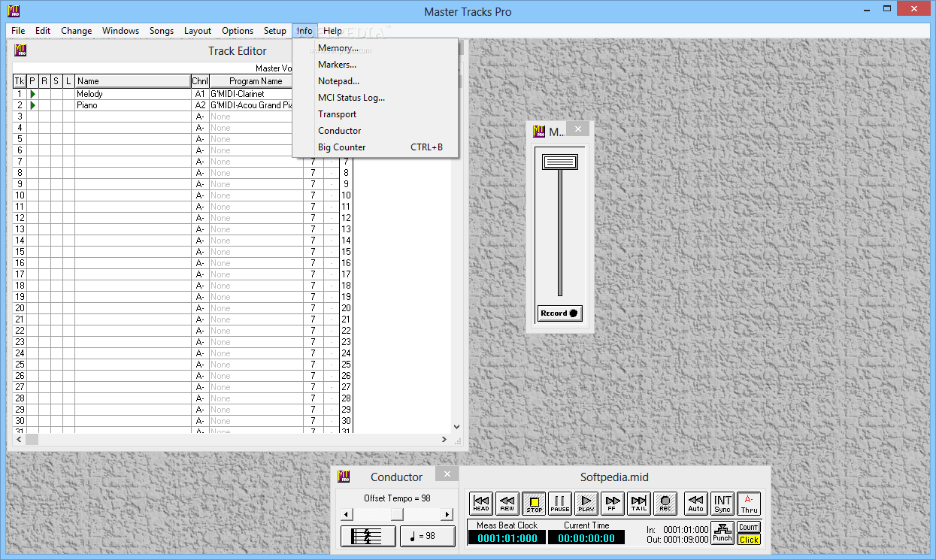
Task: Toggle play arrow for Melody track
Action: pyautogui.click(x=32, y=94)
